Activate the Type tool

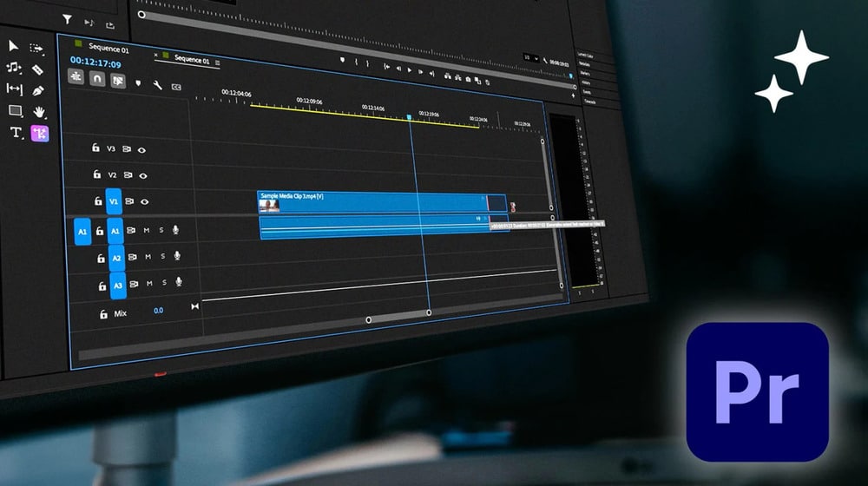(x=16, y=133)
